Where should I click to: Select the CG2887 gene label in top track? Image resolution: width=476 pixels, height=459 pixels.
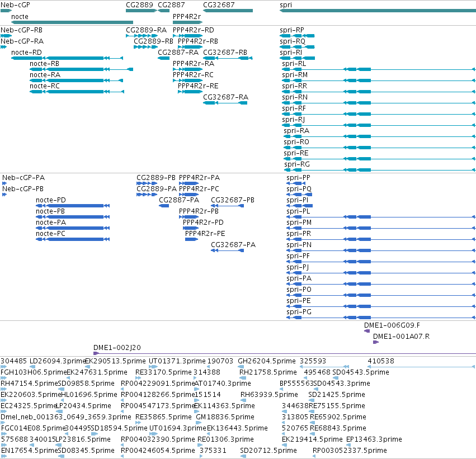coord(171,5)
